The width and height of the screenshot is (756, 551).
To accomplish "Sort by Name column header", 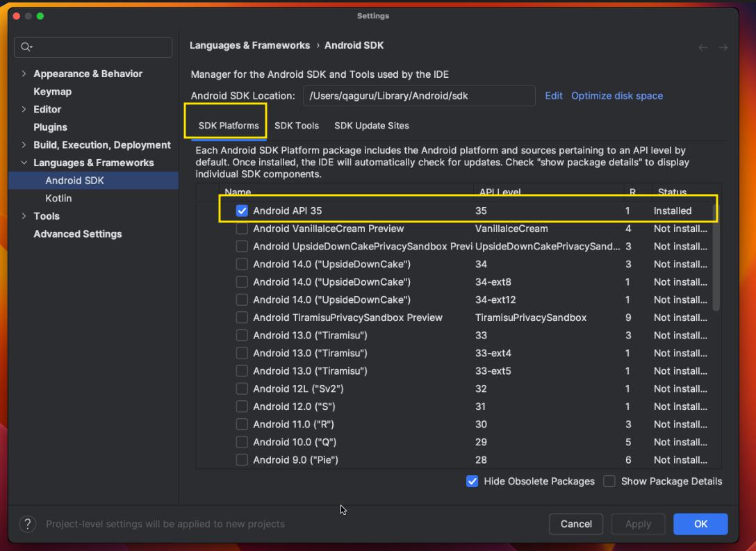I will (238, 192).
